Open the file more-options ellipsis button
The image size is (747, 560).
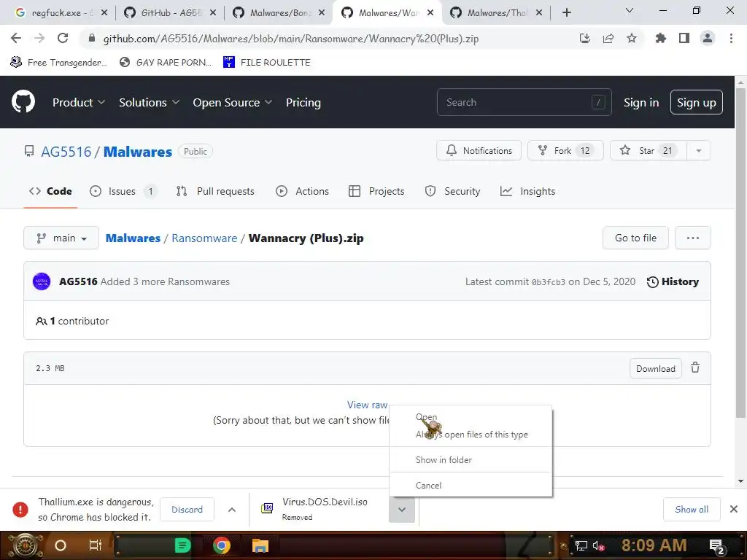(693, 238)
